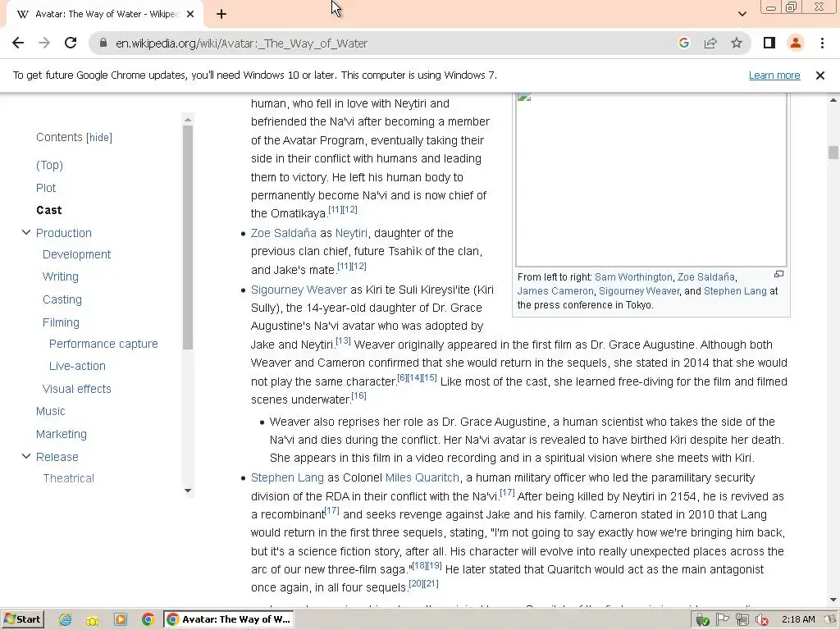Viewport: 840px width, 630px height.
Task: Share this page using the share icon
Action: click(x=710, y=43)
